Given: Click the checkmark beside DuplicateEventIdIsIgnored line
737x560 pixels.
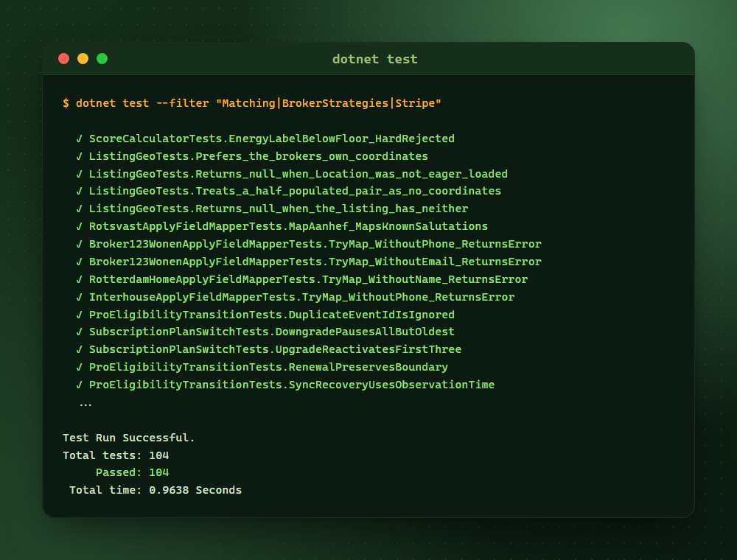Looking at the screenshot, I should (x=79, y=315).
